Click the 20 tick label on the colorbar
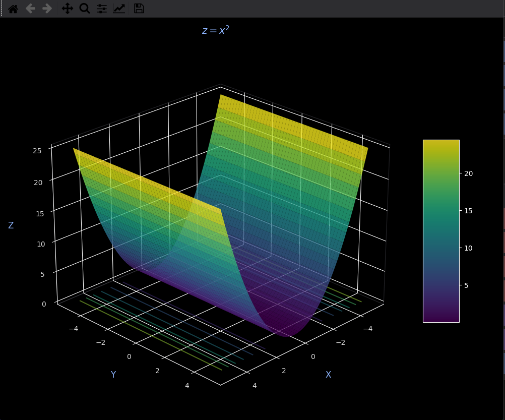This screenshot has width=505, height=420. [x=469, y=174]
